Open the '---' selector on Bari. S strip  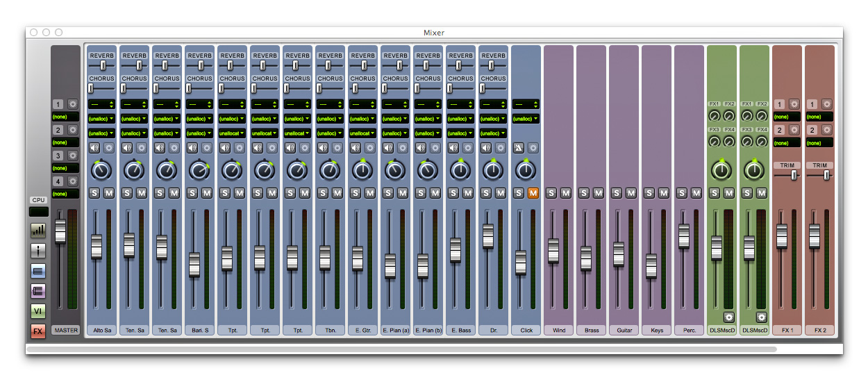[x=199, y=104]
